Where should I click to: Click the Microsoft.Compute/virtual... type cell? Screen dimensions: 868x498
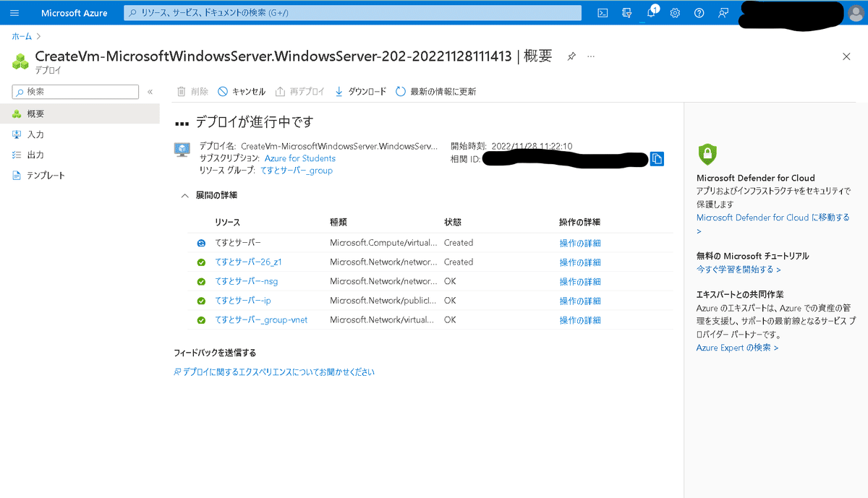(383, 243)
